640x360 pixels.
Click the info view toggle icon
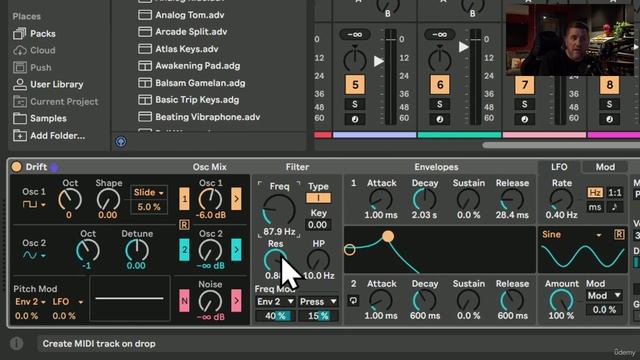(x=17, y=344)
